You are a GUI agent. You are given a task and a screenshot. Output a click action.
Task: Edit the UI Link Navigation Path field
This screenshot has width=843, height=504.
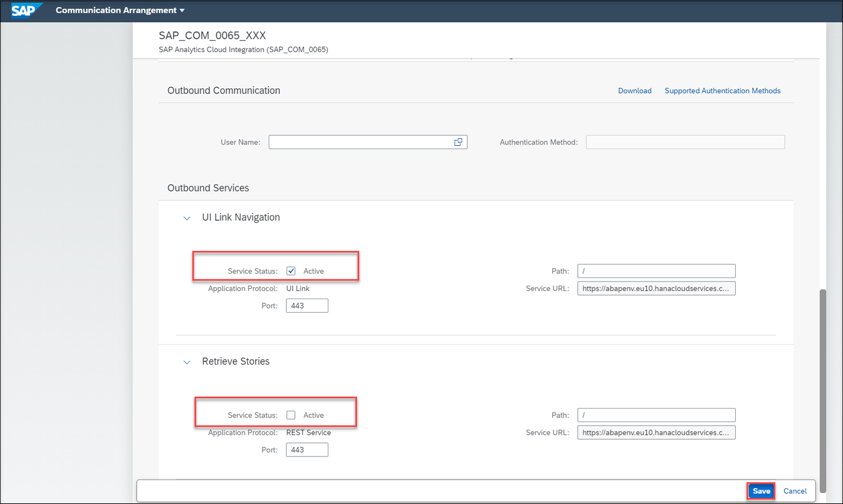coord(656,271)
